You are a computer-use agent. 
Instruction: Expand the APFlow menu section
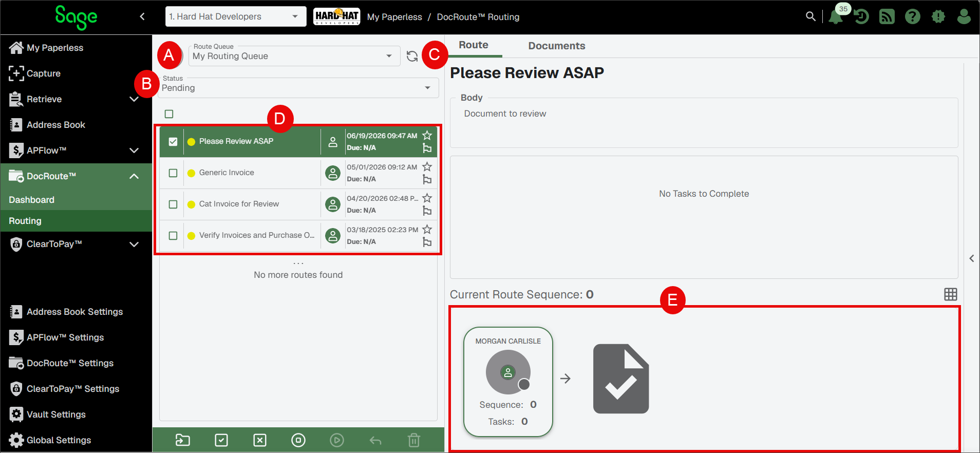point(134,150)
